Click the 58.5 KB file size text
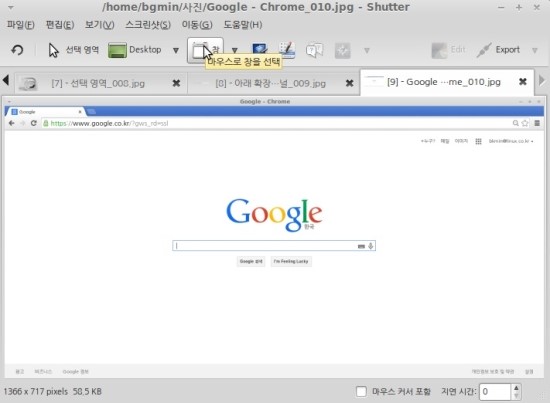This screenshot has width=550, height=403. tap(87, 391)
